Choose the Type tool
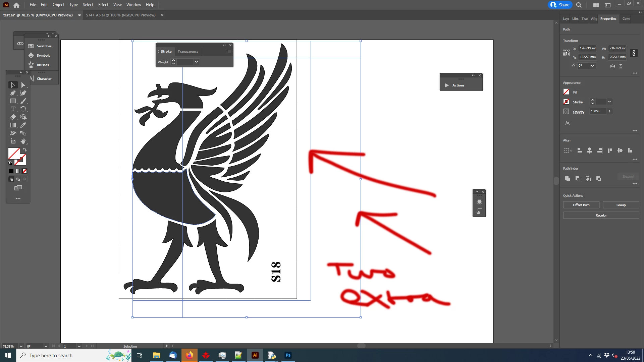This screenshot has width=644, height=362. tap(13, 109)
